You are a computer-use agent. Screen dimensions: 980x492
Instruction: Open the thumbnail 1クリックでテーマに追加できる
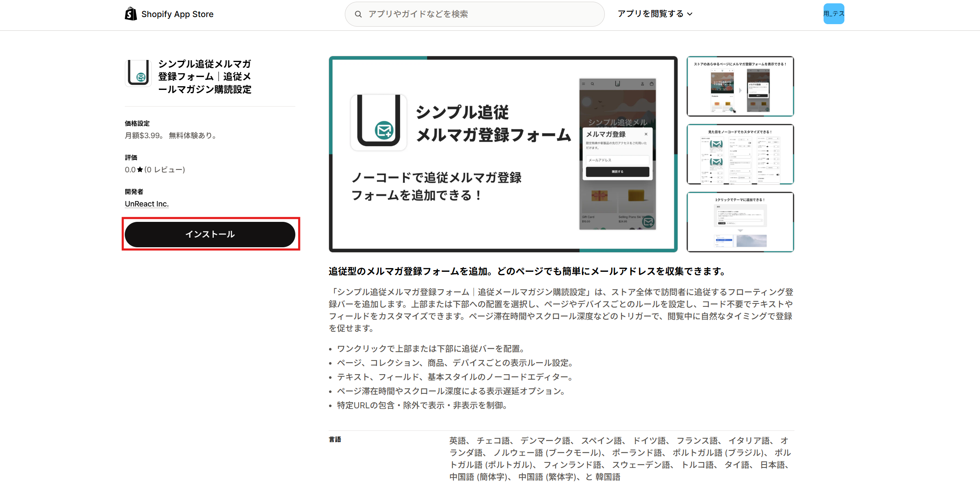point(740,222)
